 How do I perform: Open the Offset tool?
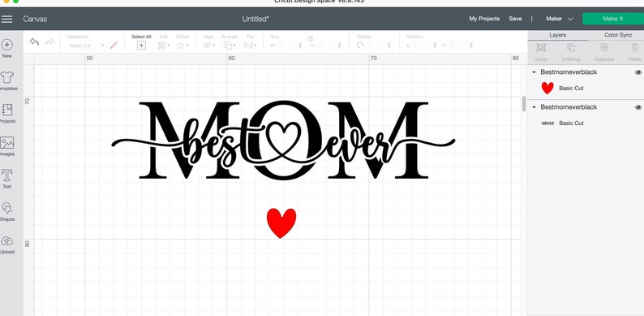point(182,45)
